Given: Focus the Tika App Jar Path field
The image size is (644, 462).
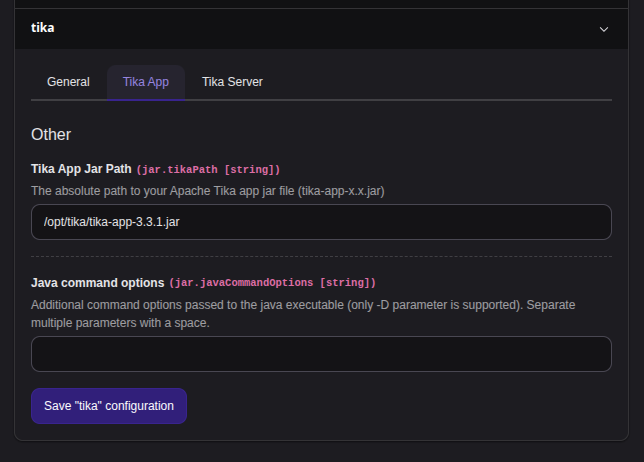Looking at the screenshot, I should [321, 222].
